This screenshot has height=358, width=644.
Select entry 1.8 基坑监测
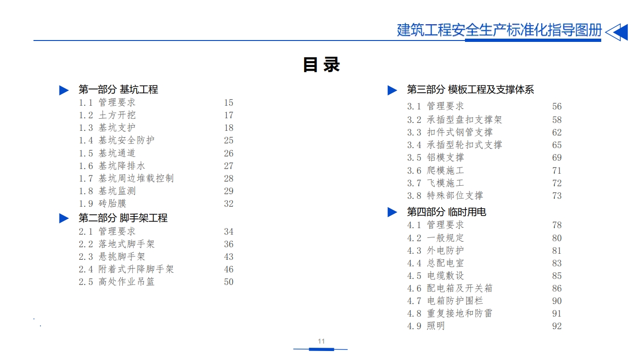pyautogui.click(x=107, y=191)
